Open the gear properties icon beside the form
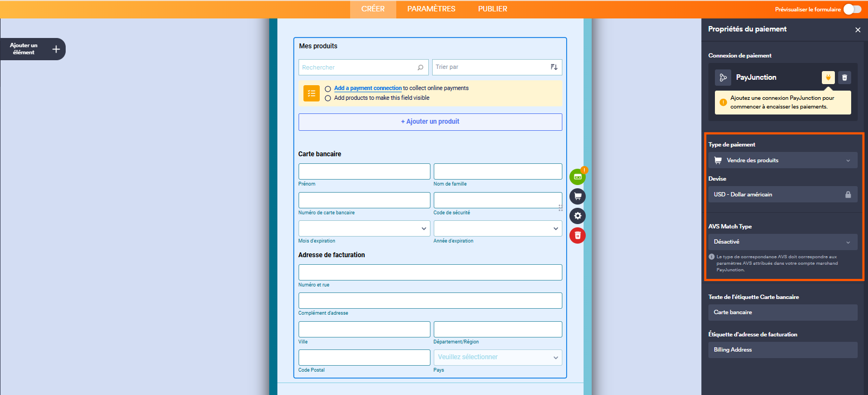 [578, 216]
